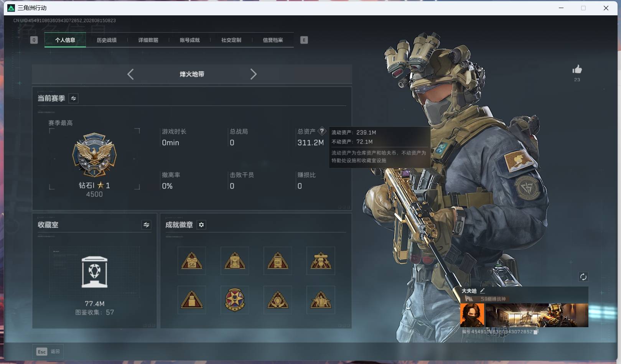Viewport: 621px width, 364px height.
Task: Click the 钻石I rank eagle emblem
Action: (94, 155)
